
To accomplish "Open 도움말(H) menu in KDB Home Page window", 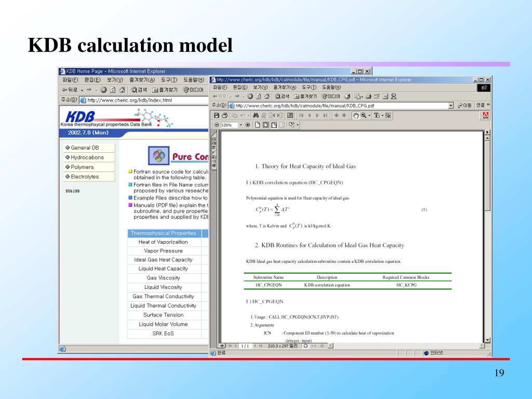I will [194, 79].
